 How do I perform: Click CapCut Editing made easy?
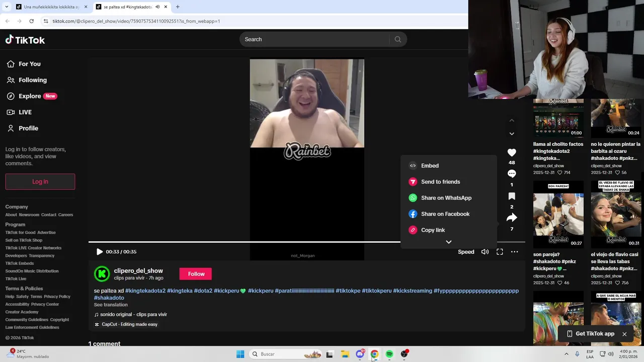pos(126,324)
